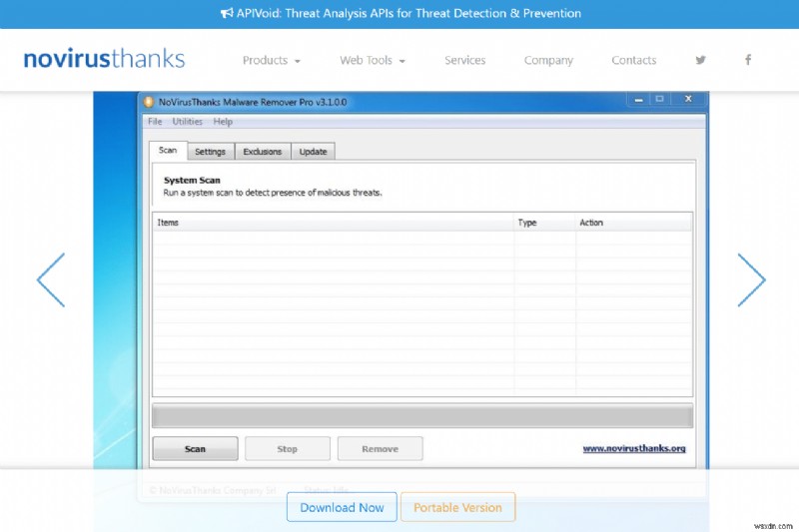Click the megaphone icon in top banner
Viewport: 799px width, 532px height.
[227, 13]
